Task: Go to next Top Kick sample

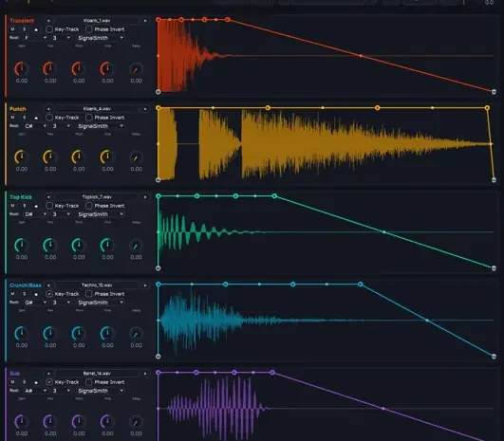Action: (x=145, y=197)
